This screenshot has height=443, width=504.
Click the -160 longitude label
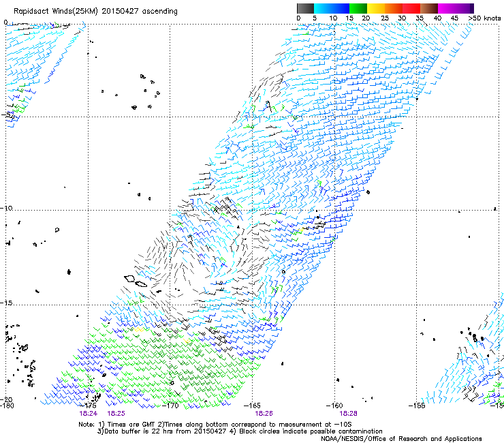(x=334, y=406)
